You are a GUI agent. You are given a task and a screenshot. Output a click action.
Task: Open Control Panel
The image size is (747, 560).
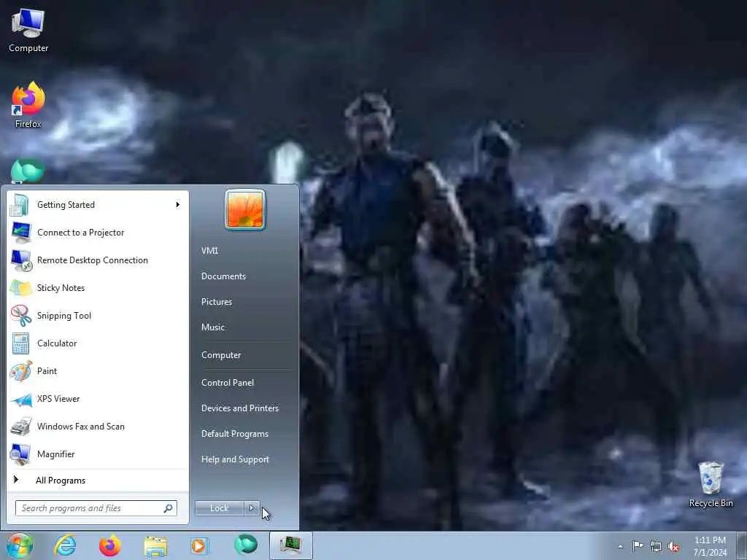click(228, 383)
